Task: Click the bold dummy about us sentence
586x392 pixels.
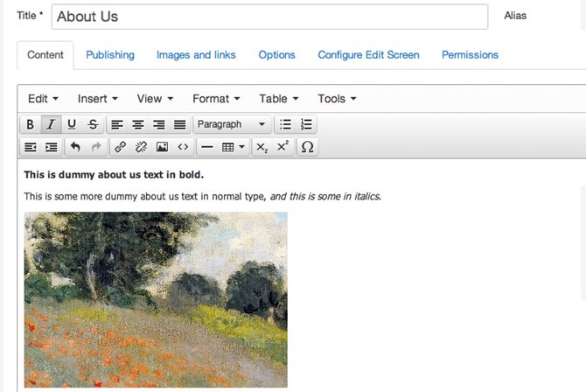Action: tap(114, 175)
